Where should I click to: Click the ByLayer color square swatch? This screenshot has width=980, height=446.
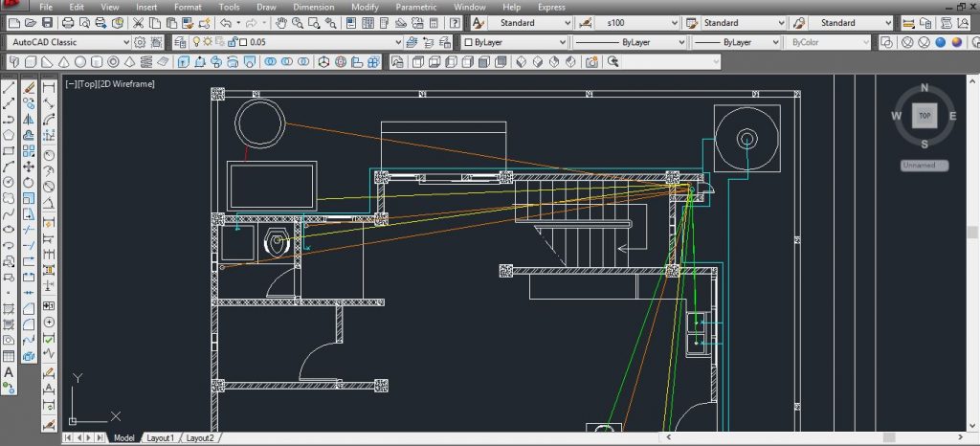468,42
